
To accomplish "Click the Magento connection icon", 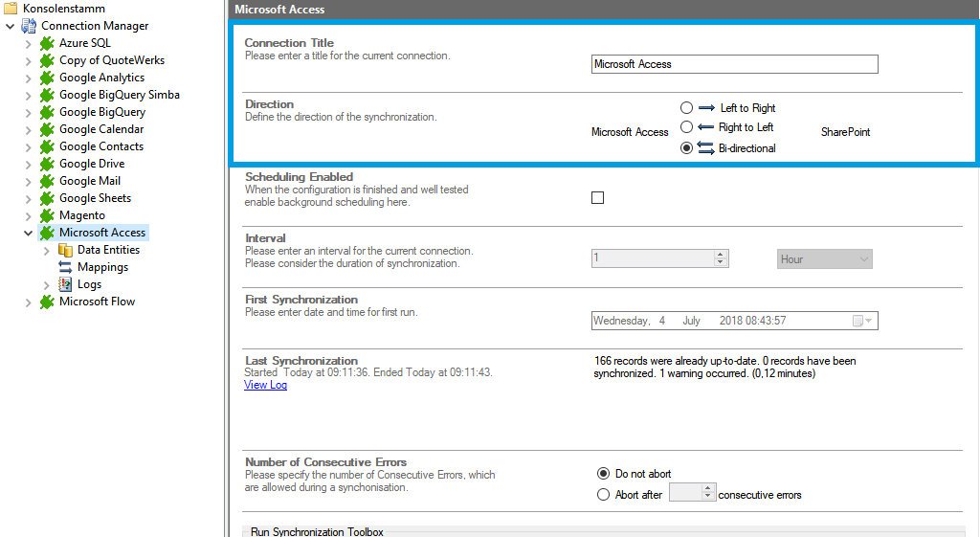I will 46,215.
